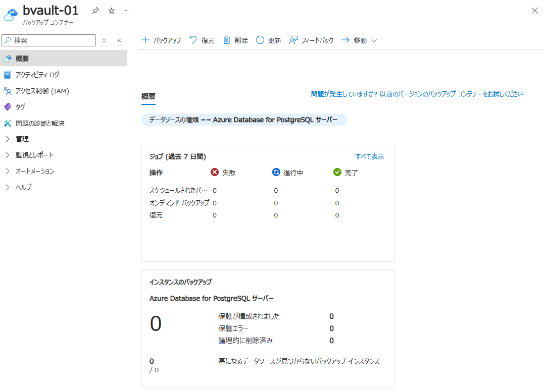Open the more options ellipsis menu
Viewport: 547px width, 392px height.
(x=128, y=11)
